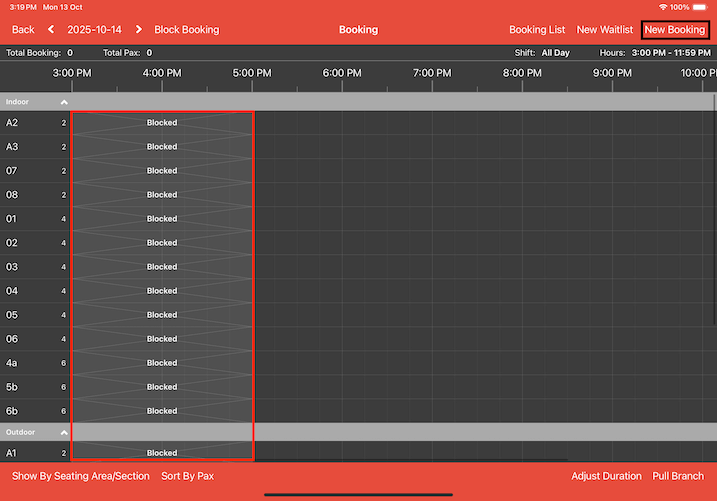
Task: Open the Booking List
Action: point(537,30)
